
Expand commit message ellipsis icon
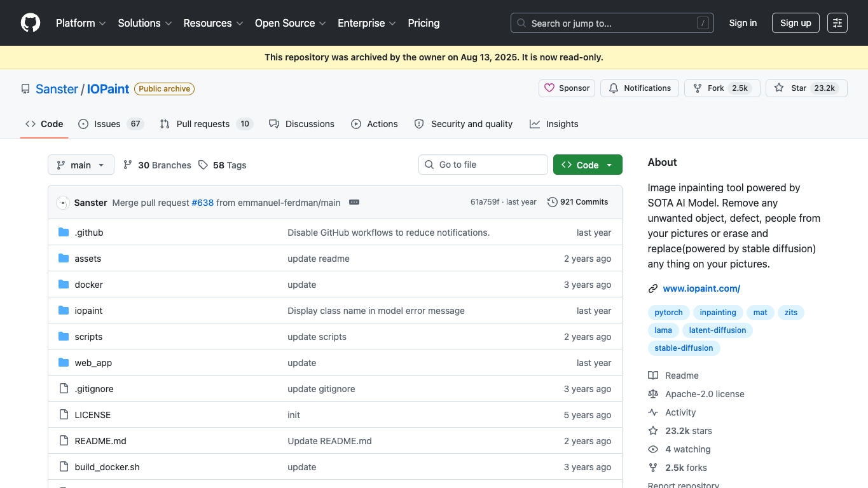tap(354, 203)
